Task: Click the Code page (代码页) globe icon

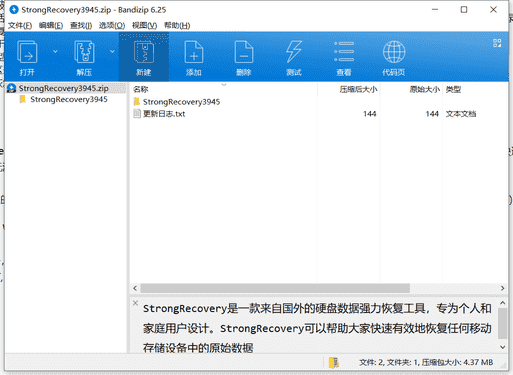Action: point(394,52)
